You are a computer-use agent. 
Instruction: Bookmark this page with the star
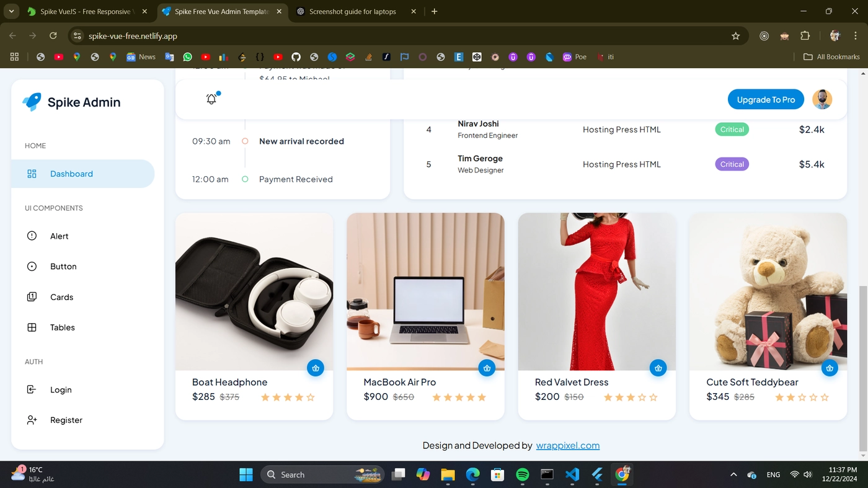(x=735, y=36)
